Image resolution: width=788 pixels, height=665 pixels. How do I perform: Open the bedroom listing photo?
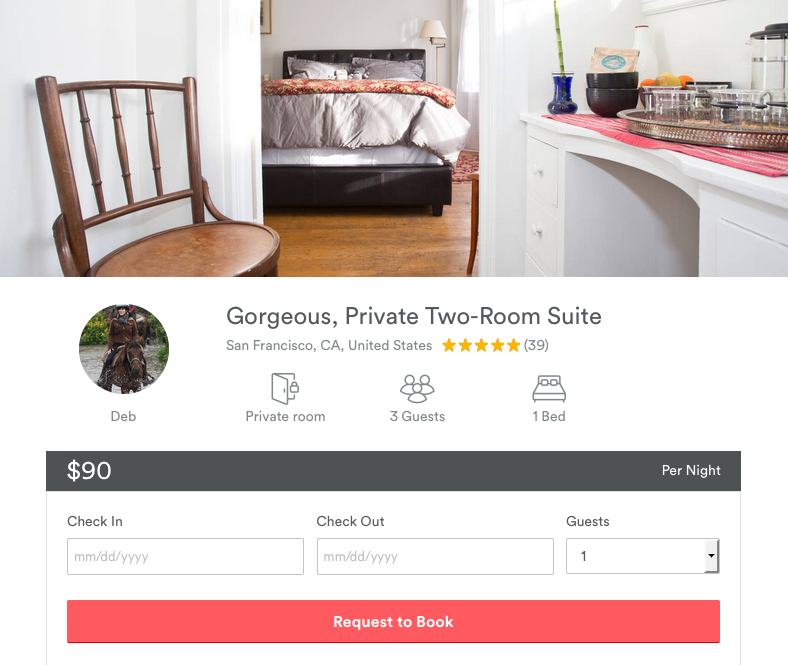(394, 138)
